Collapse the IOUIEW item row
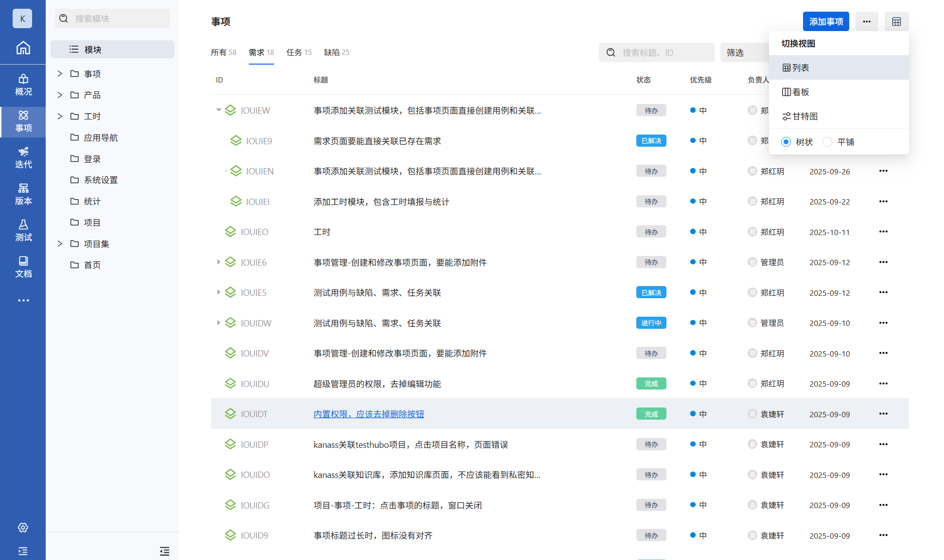 (x=219, y=110)
